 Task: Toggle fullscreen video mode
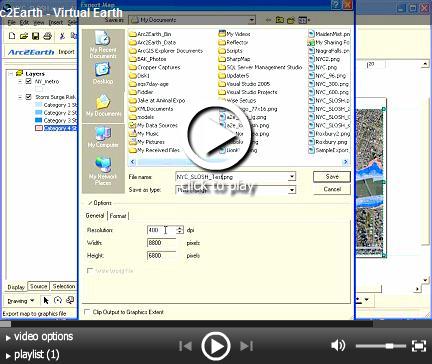pyautogui.click(x=419, y=346)
